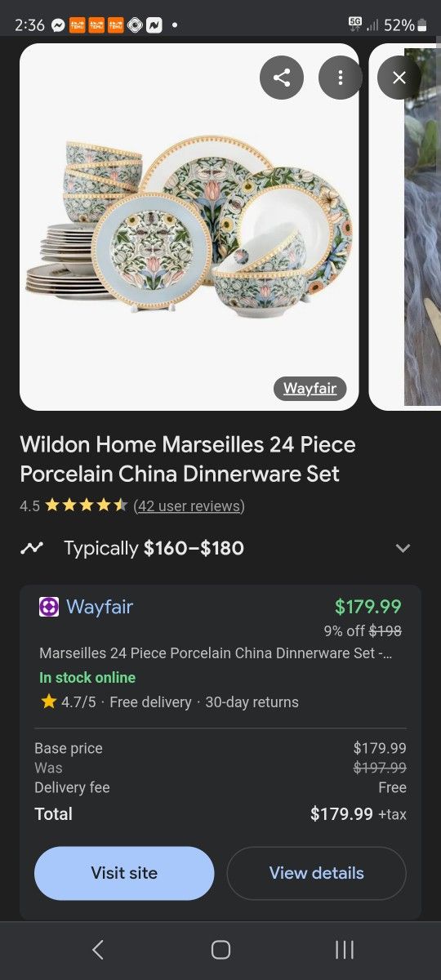Tap the Android home button

220,949
